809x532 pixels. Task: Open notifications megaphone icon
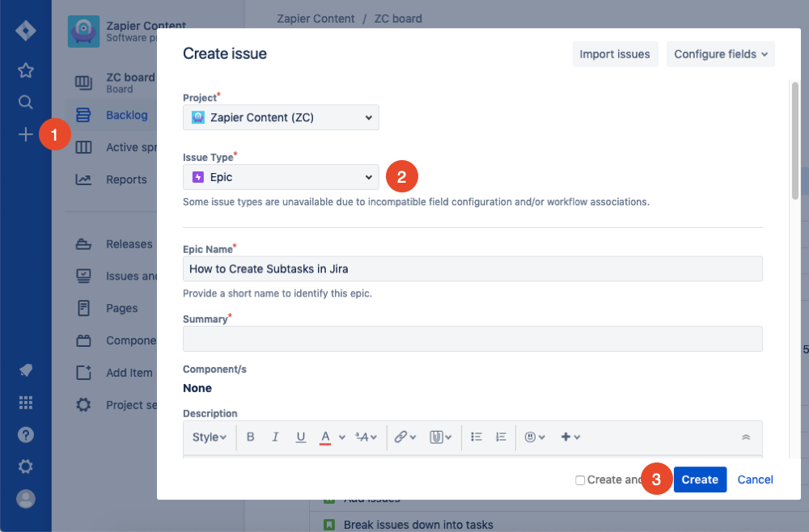(x=25, y=369)
